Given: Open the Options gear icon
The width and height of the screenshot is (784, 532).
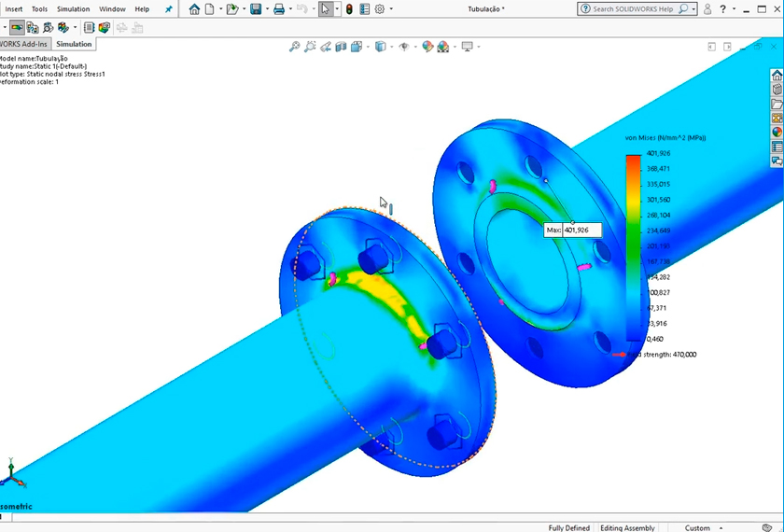Looking at the screenshot, I should pos(379,9).
